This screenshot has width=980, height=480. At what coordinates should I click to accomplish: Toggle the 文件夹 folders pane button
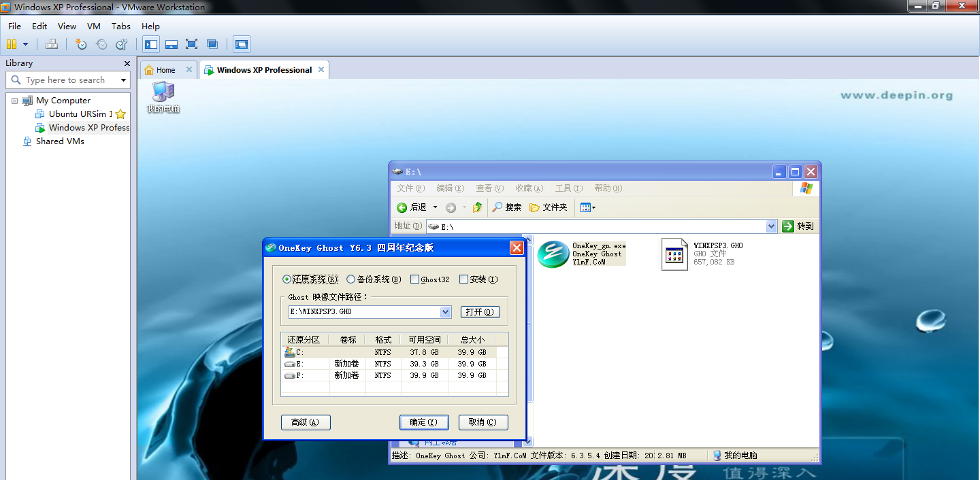pos(549,207)
